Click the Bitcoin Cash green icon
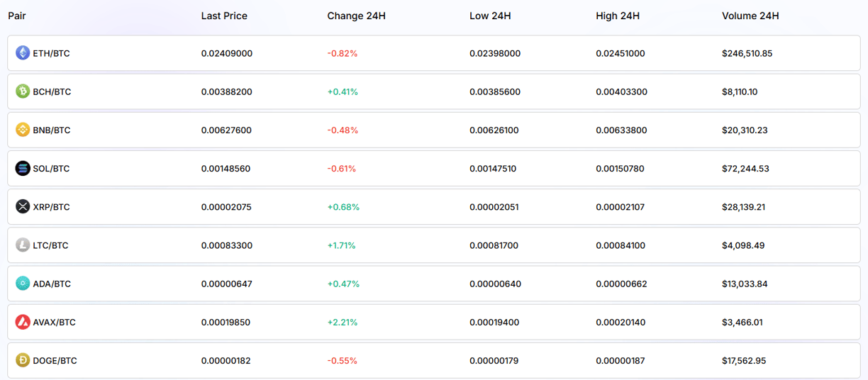Image resolution: width=868 pixels, height=380 pixels. (x=23, y=91)
